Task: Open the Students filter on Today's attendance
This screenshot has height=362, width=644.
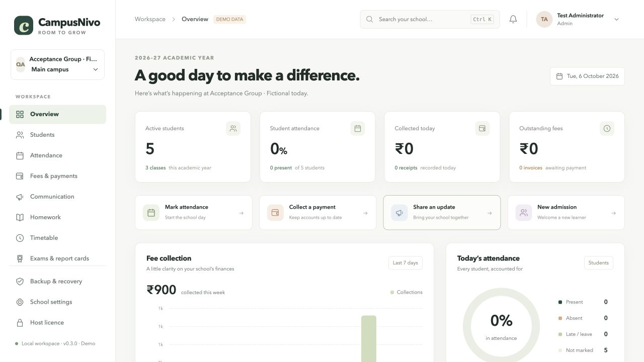Action: click(x=598, y=263)
